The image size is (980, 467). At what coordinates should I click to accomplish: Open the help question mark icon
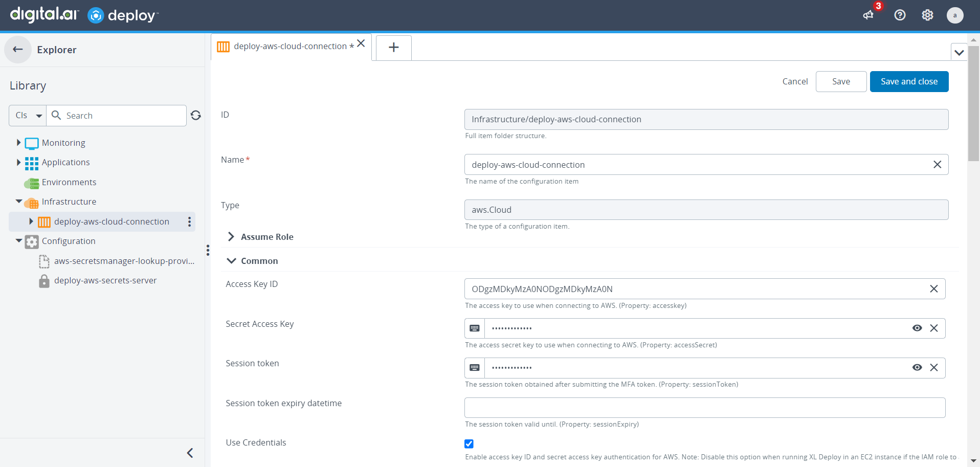900,15
